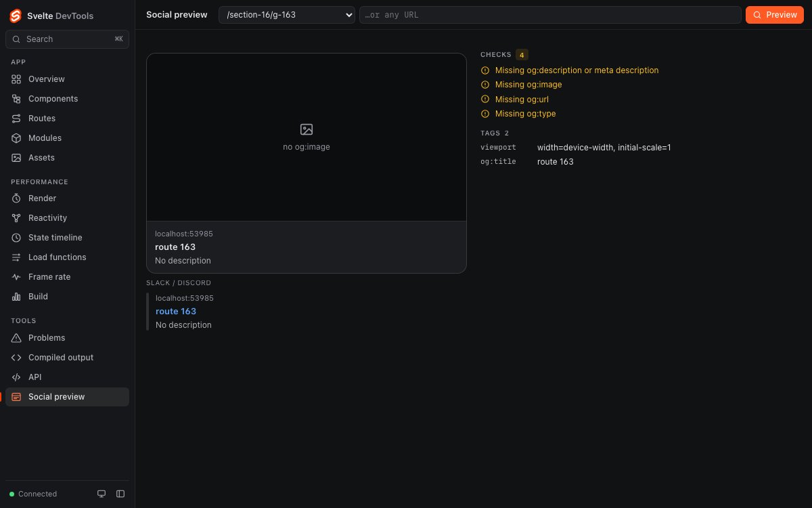Open the Routes section

(x=67, y=119)
